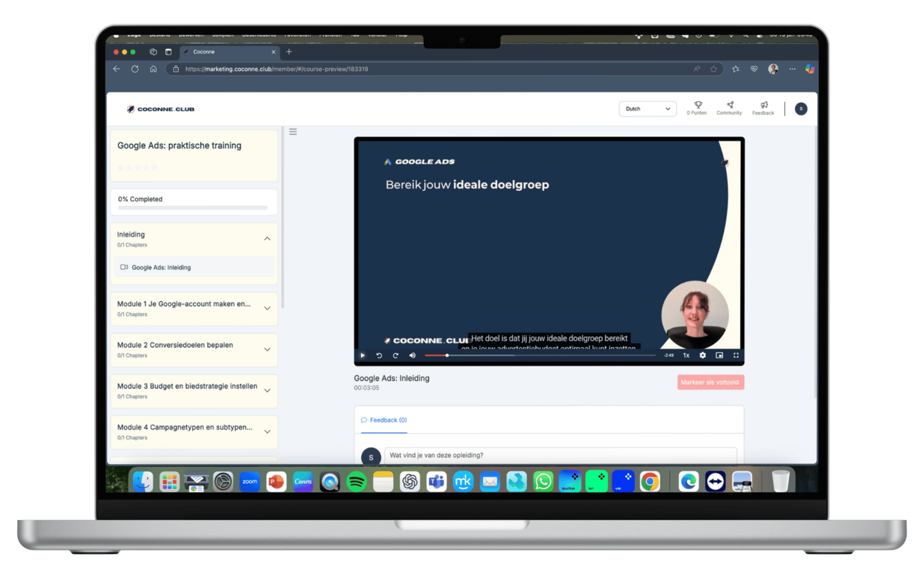This screenshot has height=578, width=924.
Task: Click the Markeer als voltooid button
Action: click(x=711, y=382)
